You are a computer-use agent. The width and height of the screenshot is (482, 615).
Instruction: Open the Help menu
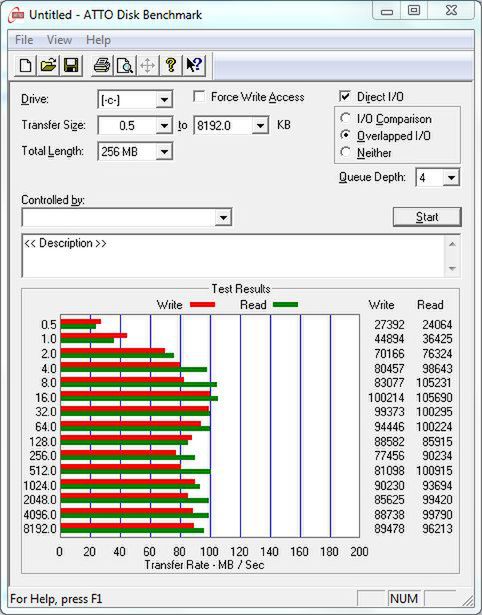tap(98, 40)
